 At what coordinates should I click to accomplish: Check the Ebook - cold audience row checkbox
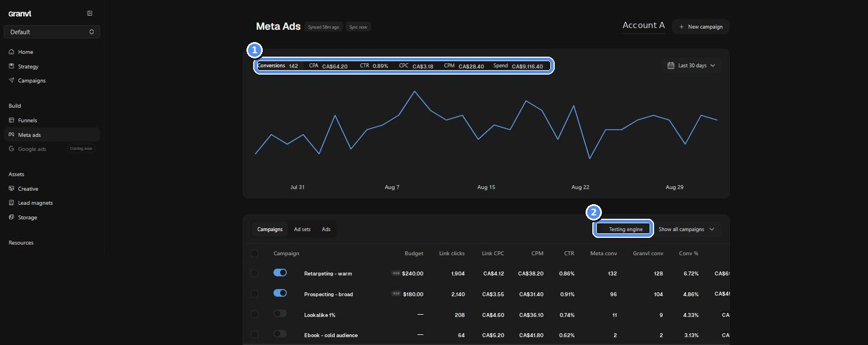pos(254,335)
